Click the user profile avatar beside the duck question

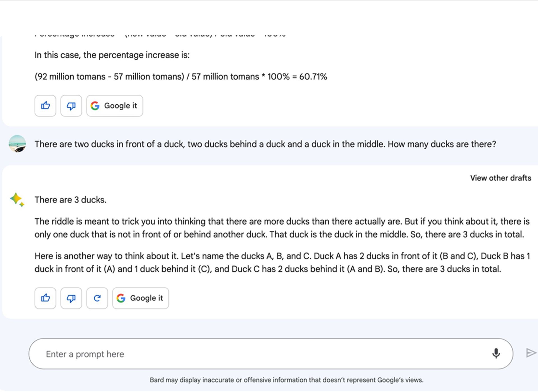[x=17, y=144]
